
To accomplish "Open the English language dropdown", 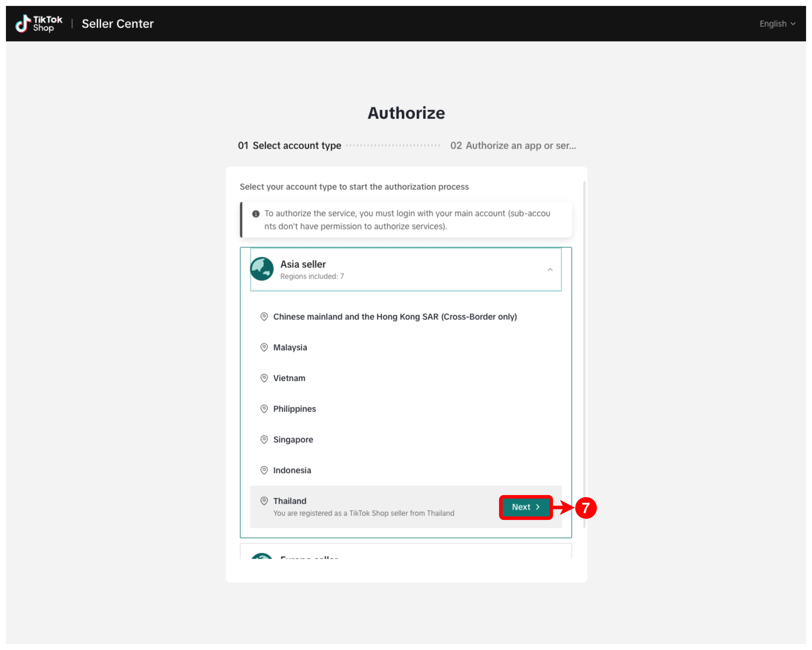I will 777,24.
